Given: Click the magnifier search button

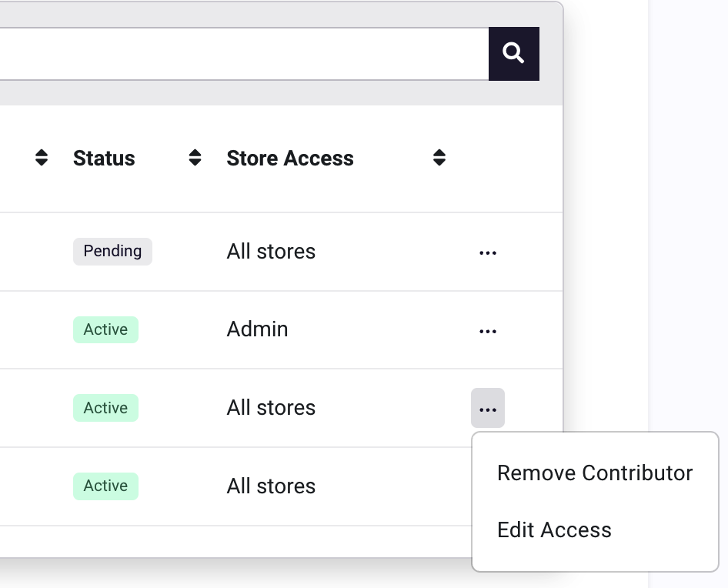Looking at the screenshot, I should (x=513, y=53).
